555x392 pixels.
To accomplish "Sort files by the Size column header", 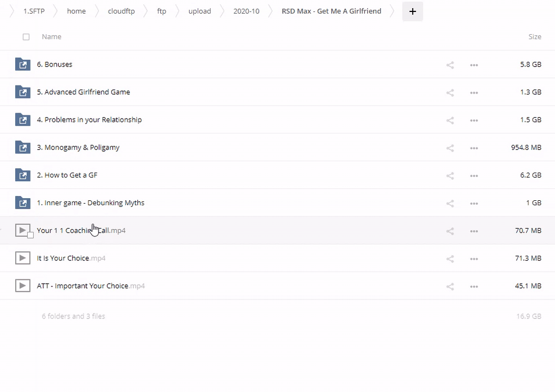I will [534, 37].
